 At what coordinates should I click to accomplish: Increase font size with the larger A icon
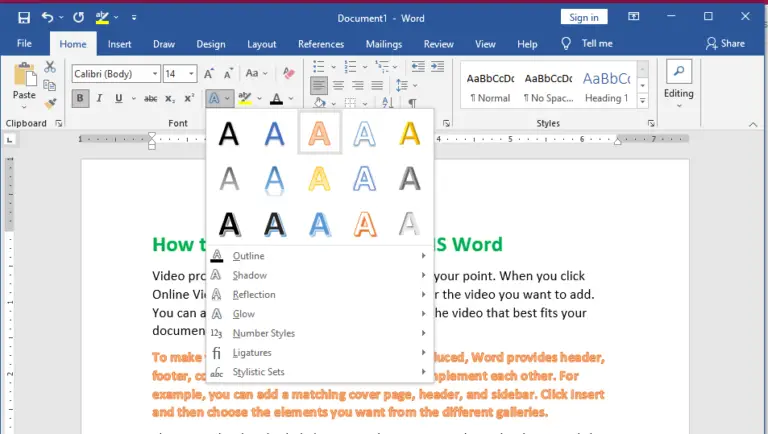(x=209, y=73)
